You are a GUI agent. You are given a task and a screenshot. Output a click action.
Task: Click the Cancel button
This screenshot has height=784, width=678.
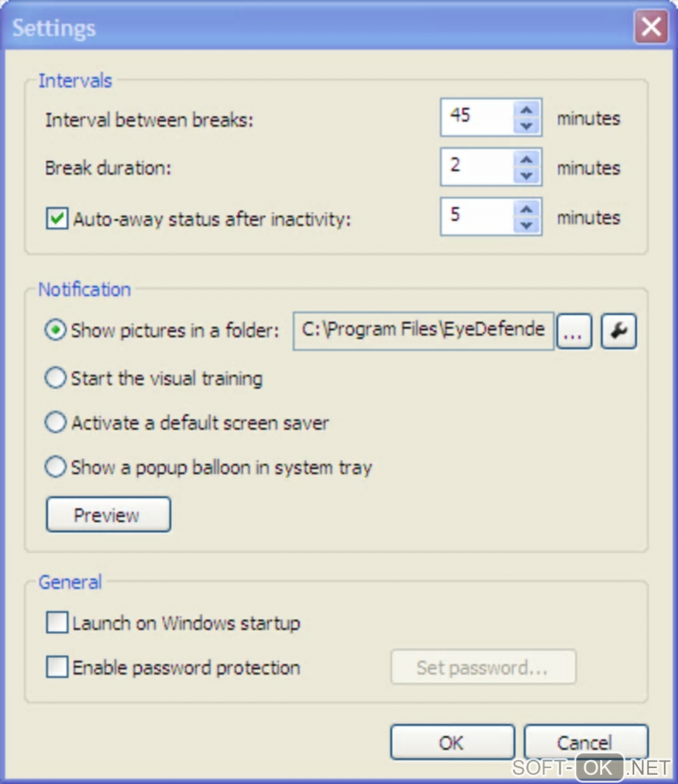pos(585,742)
